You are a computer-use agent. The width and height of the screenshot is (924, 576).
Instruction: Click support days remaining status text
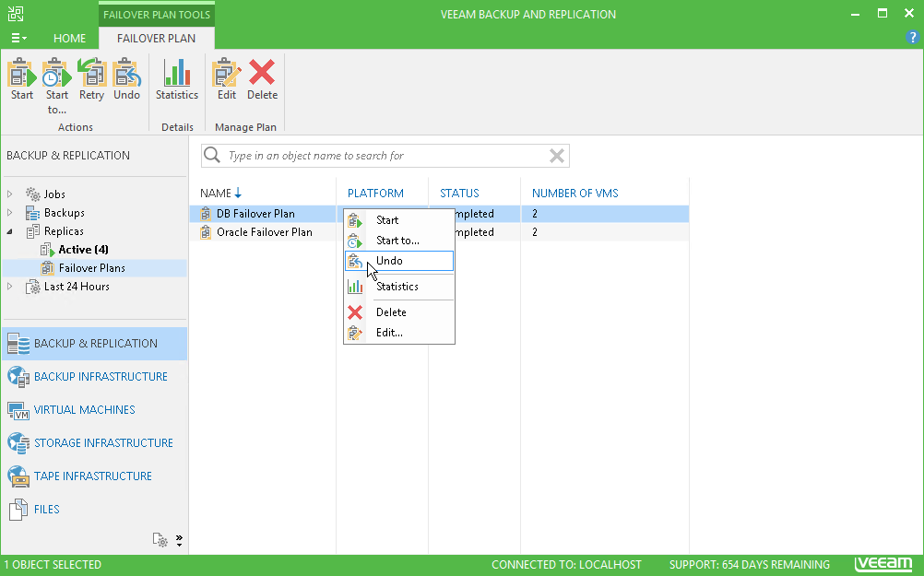point(750,565)
